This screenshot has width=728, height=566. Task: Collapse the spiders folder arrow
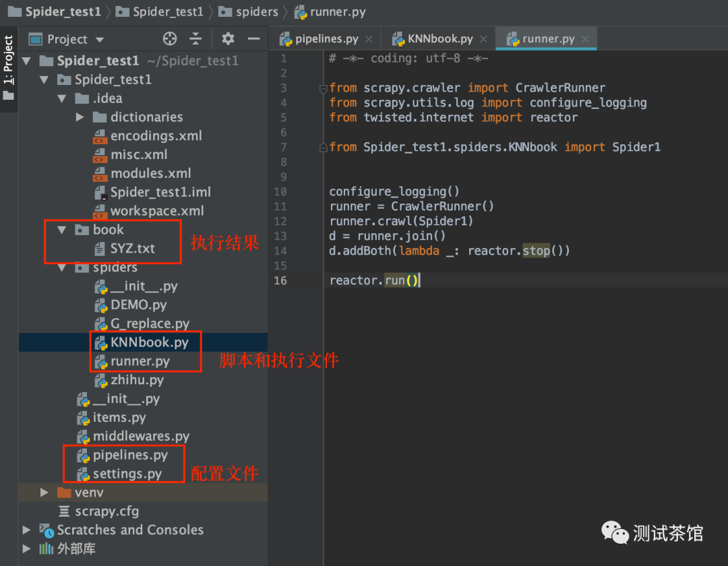(62, 268)
